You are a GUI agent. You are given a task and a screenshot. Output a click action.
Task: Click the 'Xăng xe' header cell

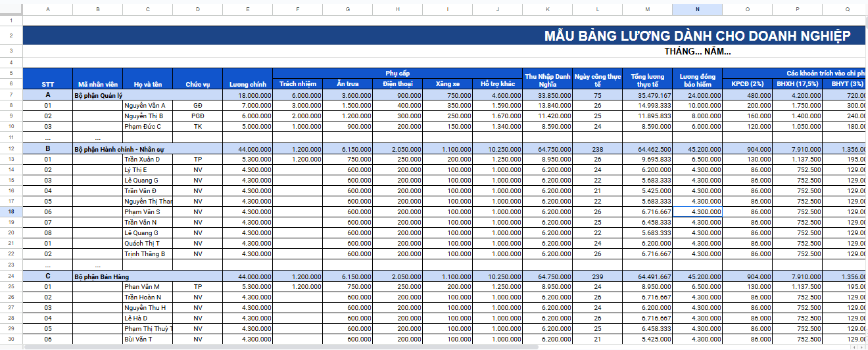click(x=447, y=84)
